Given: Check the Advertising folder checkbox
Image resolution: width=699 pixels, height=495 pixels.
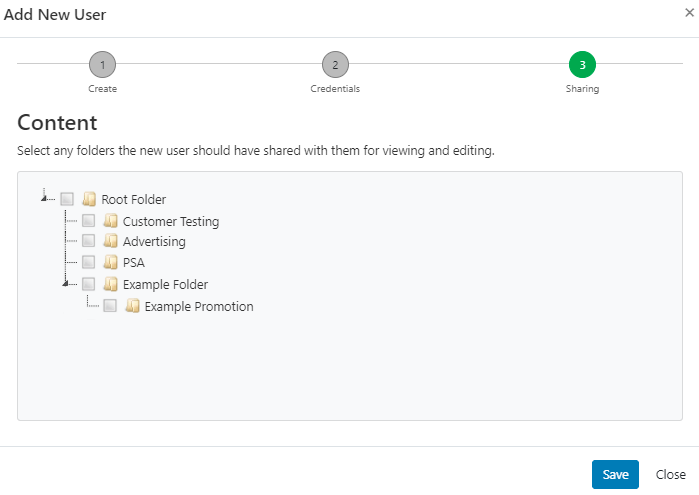Looking at the screenshot, I should click(x=88, y=241).
